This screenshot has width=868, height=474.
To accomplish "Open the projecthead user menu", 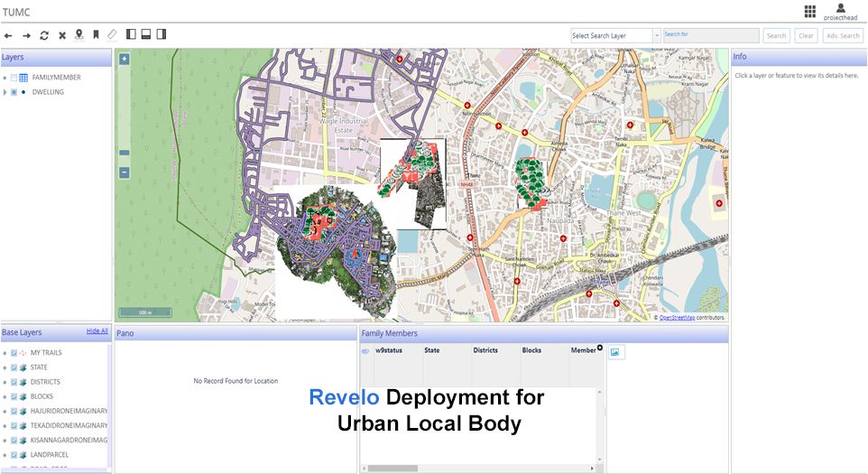I will pyautogui.click(x=840, y=11).
